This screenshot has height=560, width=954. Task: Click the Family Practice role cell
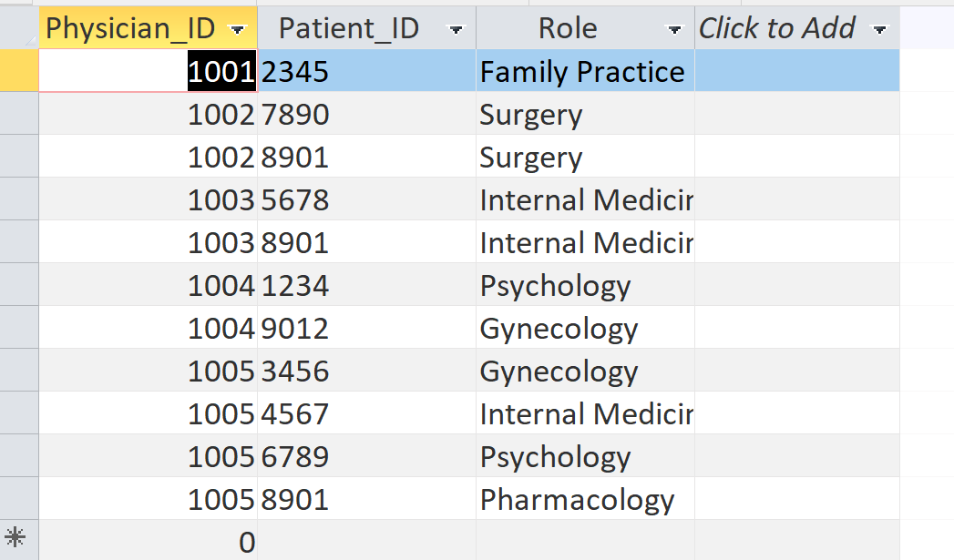pyautogui.click(x=582, y=72)
